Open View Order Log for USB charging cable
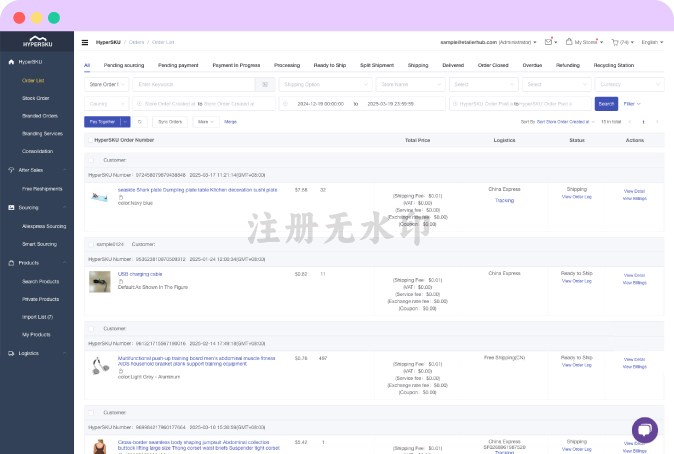 coord(576,281)
